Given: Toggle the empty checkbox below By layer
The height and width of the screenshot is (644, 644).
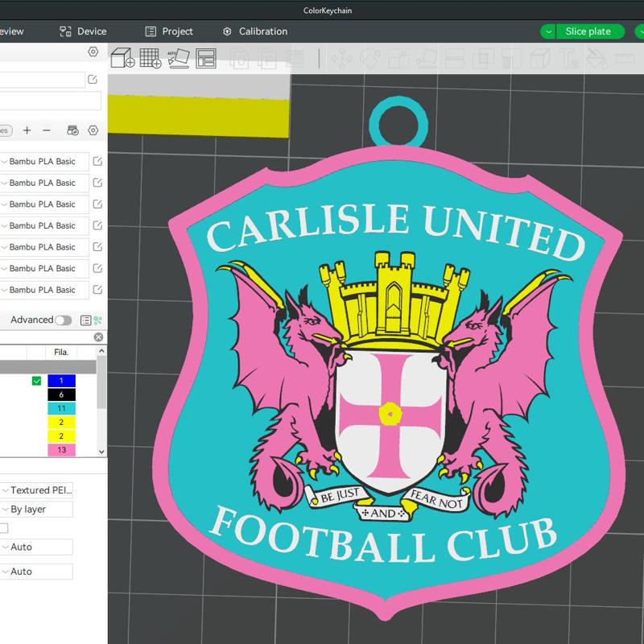Looking at the screenshot, I should pyautogui.click(x=6, y=527).
